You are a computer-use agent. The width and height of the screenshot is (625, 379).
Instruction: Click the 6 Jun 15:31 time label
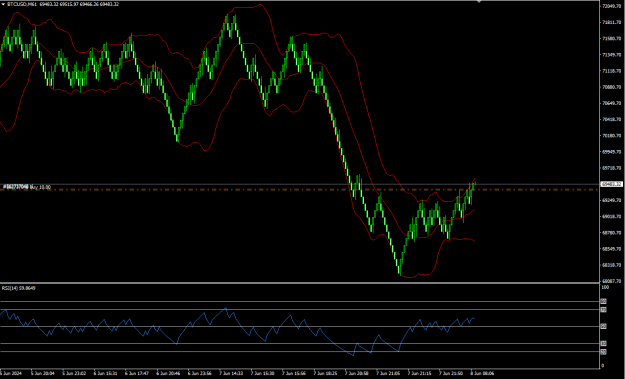click(x=105, y=374)
